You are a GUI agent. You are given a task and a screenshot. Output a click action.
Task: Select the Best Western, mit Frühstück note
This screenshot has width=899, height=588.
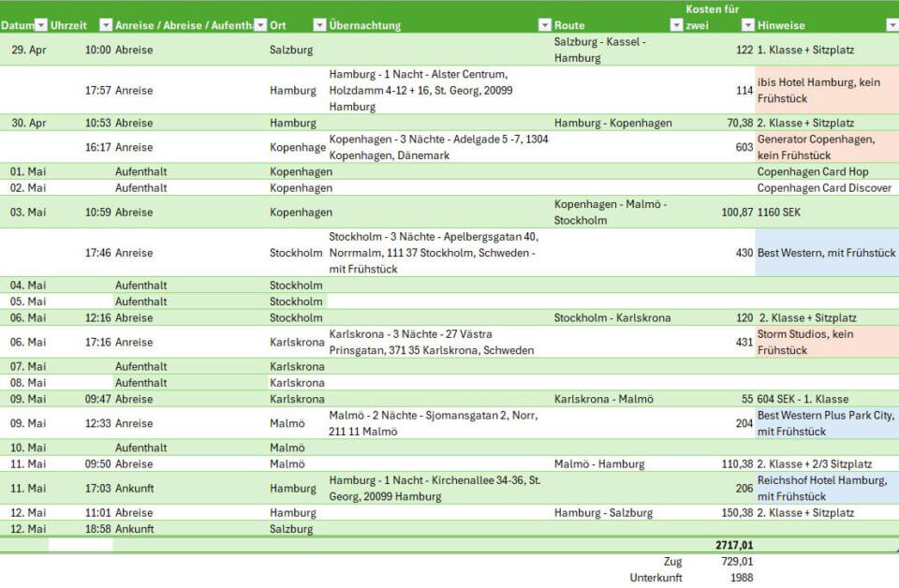click(x=827, y=253)
